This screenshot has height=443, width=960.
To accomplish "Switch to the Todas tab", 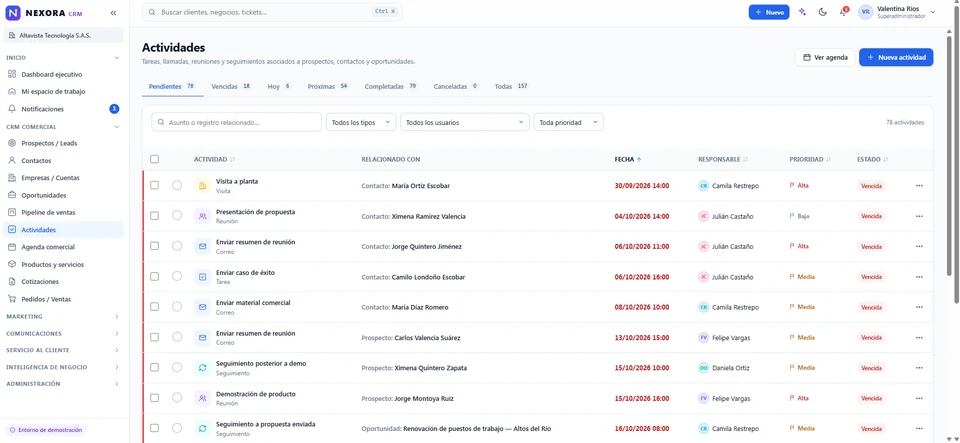I will [511, 86].
